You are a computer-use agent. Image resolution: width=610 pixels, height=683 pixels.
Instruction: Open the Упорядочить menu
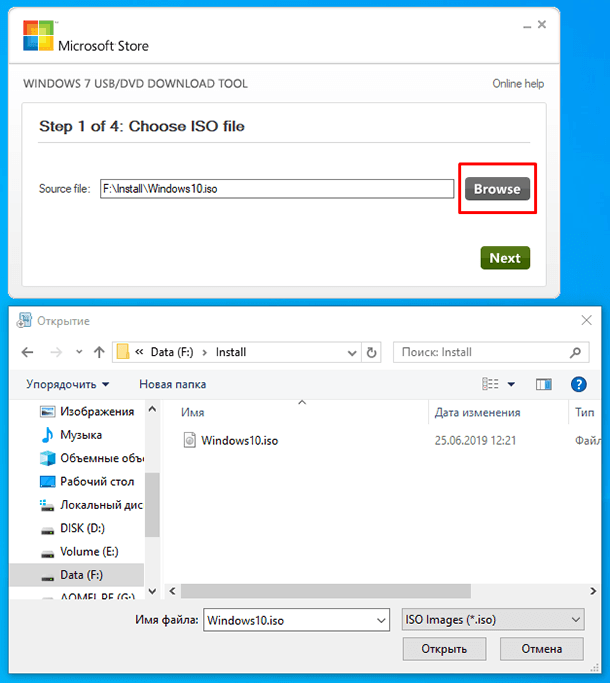pyautogui.click(x=68, y=384)
